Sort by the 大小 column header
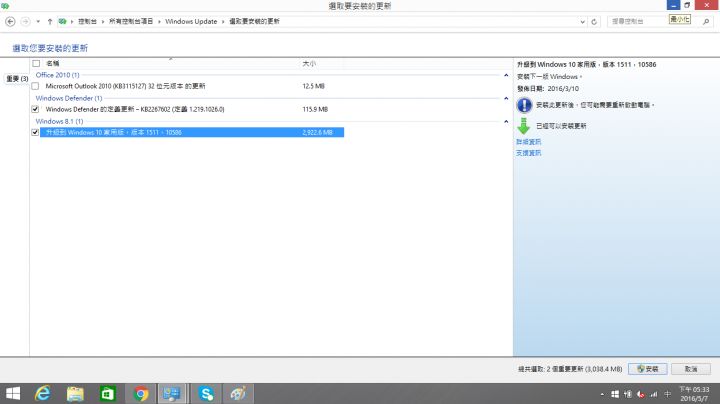 [321, 63]
